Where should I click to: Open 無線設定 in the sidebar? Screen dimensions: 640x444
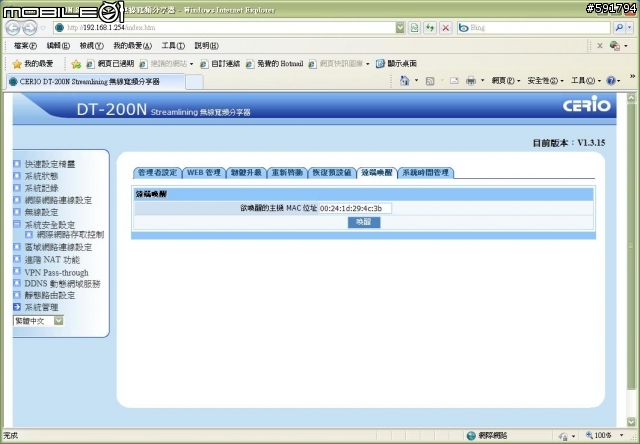pyautogui.click(x=41, y=212)
